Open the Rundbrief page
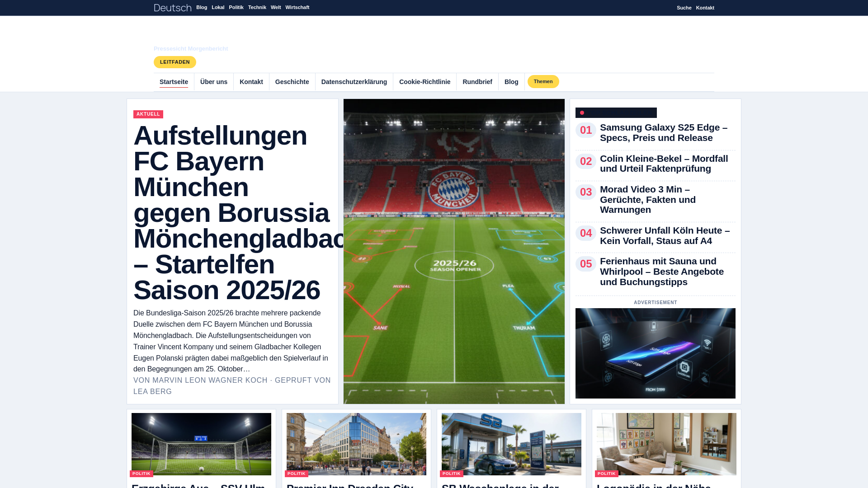The width and height of the screenshot is (868, 488). (x=477, y=82)
